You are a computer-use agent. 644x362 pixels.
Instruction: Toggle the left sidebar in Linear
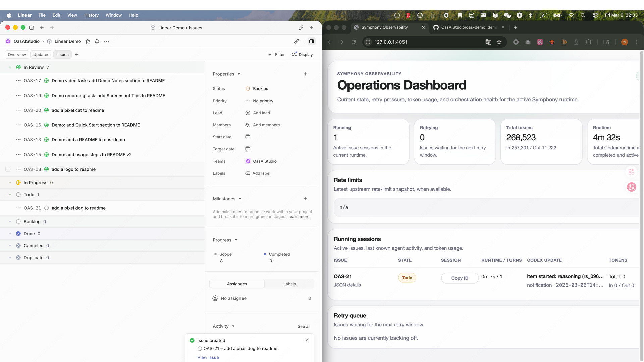[32, 28]
